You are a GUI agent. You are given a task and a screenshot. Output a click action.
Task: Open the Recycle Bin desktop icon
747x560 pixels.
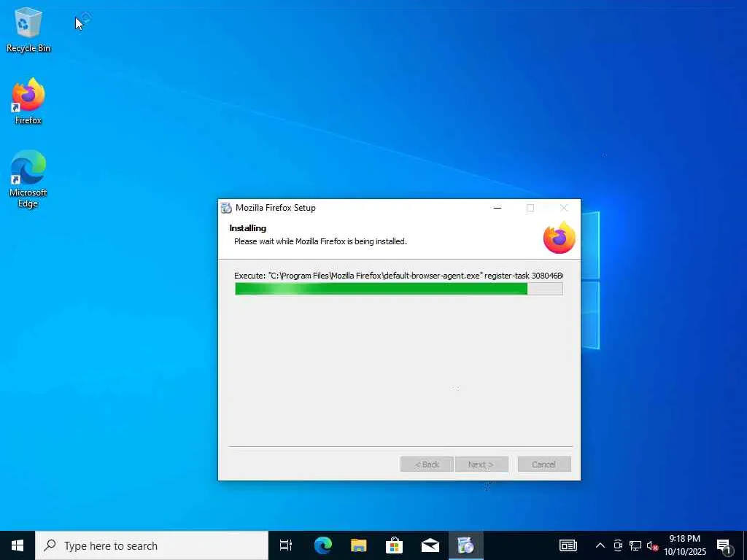(x=28, y=29)
